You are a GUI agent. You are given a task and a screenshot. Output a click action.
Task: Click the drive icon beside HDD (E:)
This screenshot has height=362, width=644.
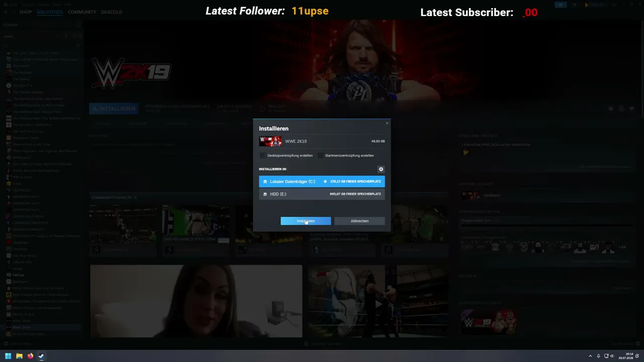(x=265, y=194)
